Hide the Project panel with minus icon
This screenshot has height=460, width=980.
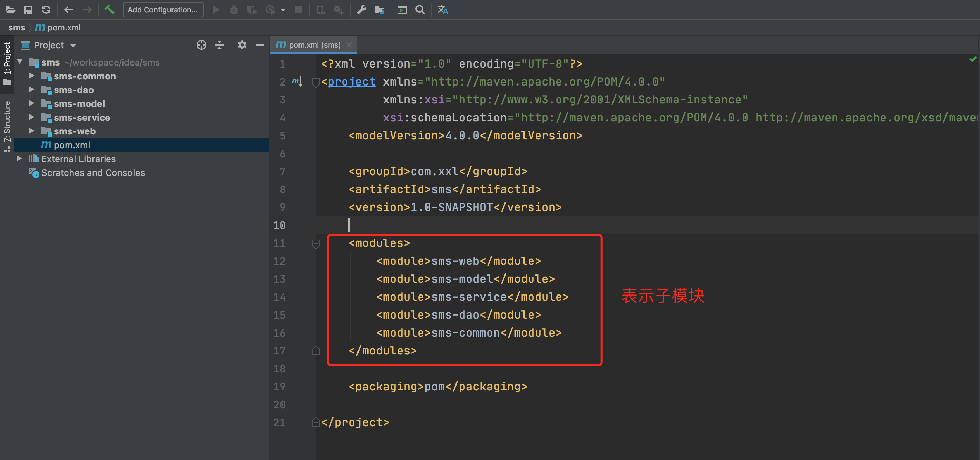pyautogui.click(x=260, y=45)
